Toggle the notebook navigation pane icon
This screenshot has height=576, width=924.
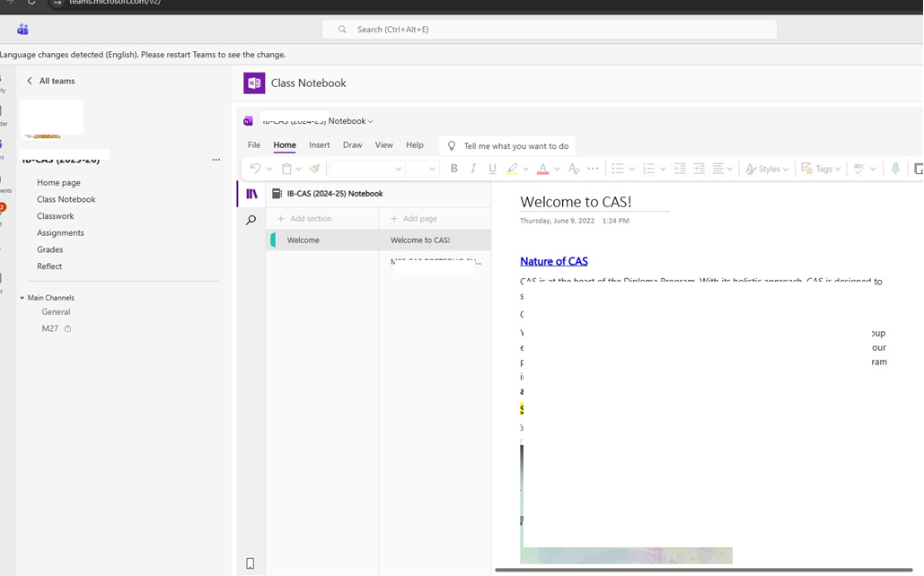251,194
